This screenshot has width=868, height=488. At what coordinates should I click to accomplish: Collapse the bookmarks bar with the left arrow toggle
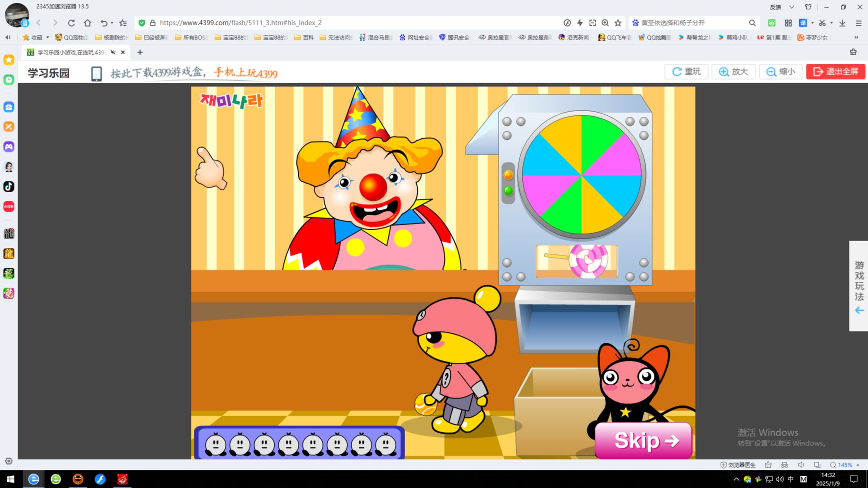8,38
